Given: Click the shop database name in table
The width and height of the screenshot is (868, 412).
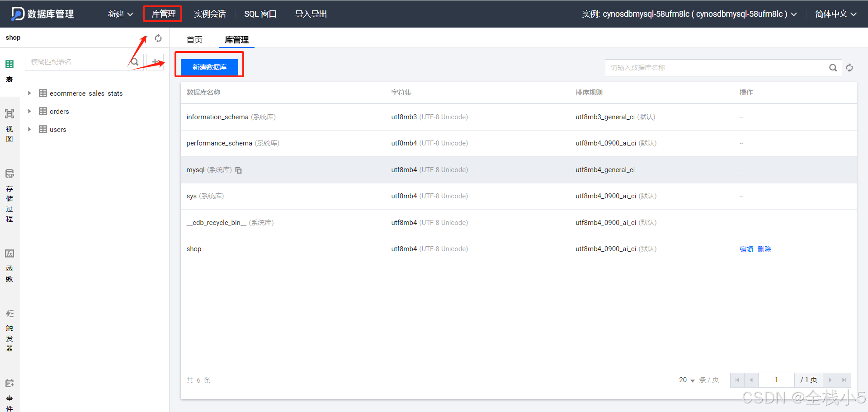Looking at the screenshot, I should 194,249.
